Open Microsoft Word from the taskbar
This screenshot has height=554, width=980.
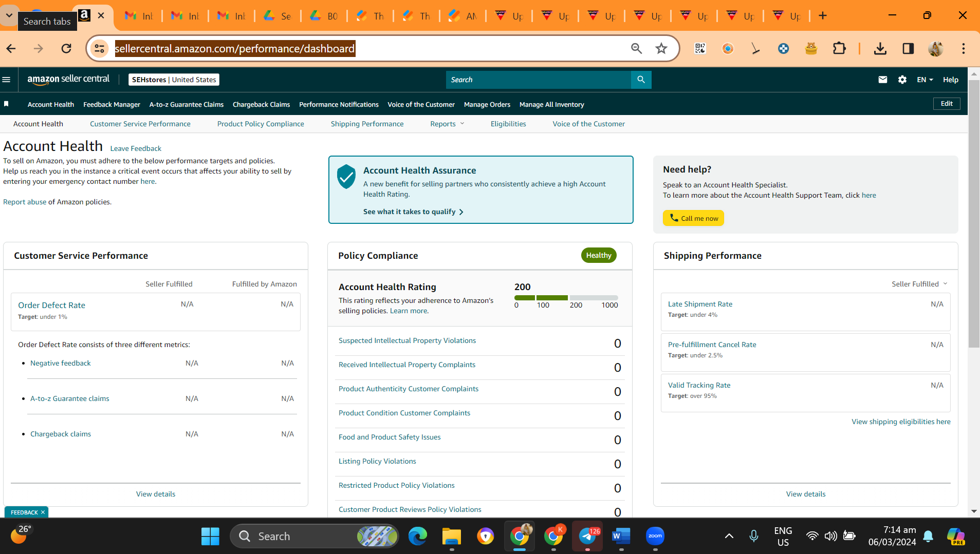click(621, 537)
